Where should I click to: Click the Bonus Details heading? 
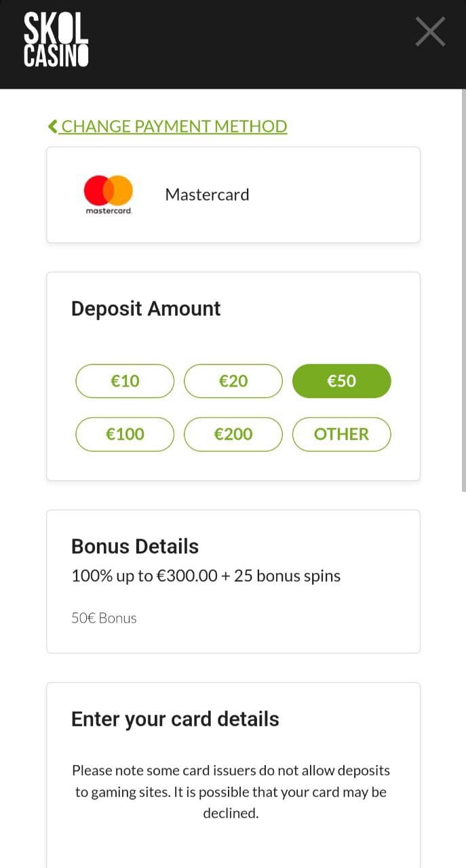pyautogui.click(x=135, y=547)
